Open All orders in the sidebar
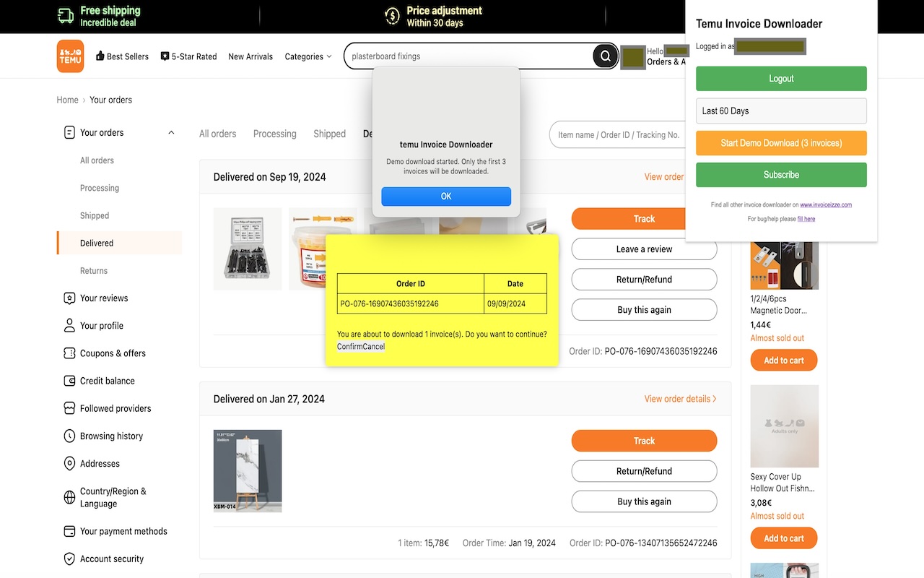Screen dimensions: 924x578 tap(97, 160)
